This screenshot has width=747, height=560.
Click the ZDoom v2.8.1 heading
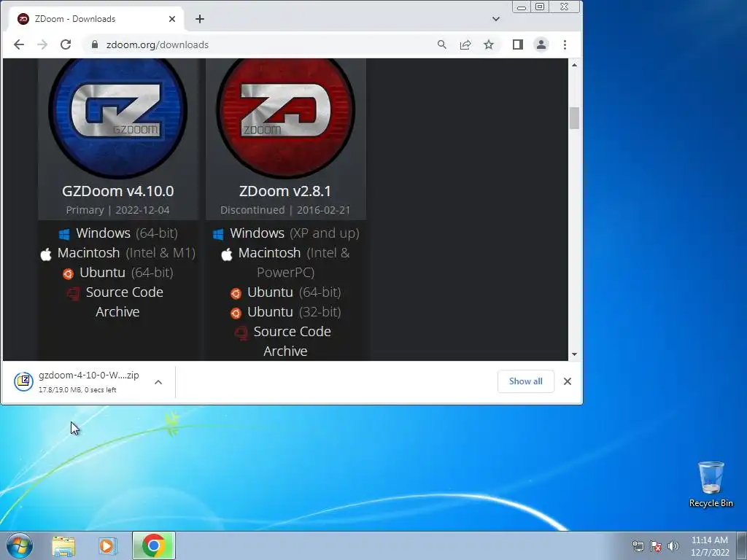[285, 191]
